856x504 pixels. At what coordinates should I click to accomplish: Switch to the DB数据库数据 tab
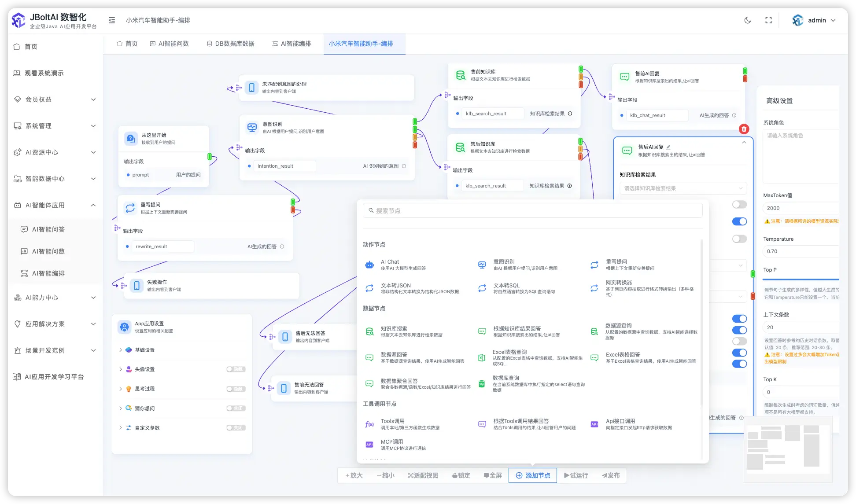(x=231, y=43)
